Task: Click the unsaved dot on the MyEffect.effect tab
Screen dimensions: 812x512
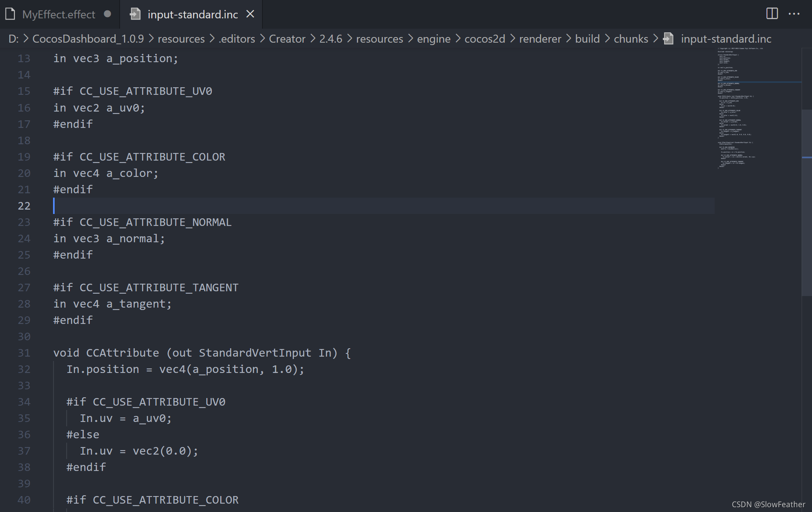Action: coord(107,14)
